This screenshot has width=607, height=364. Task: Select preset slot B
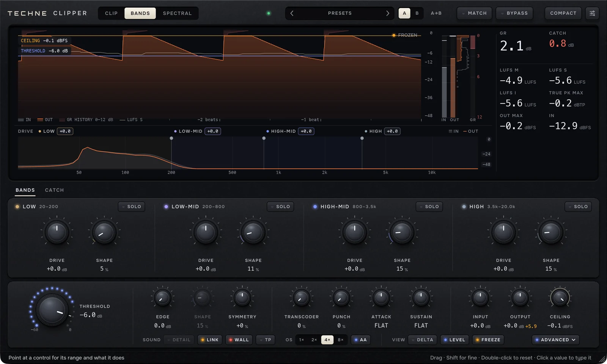tap(417, 13)
